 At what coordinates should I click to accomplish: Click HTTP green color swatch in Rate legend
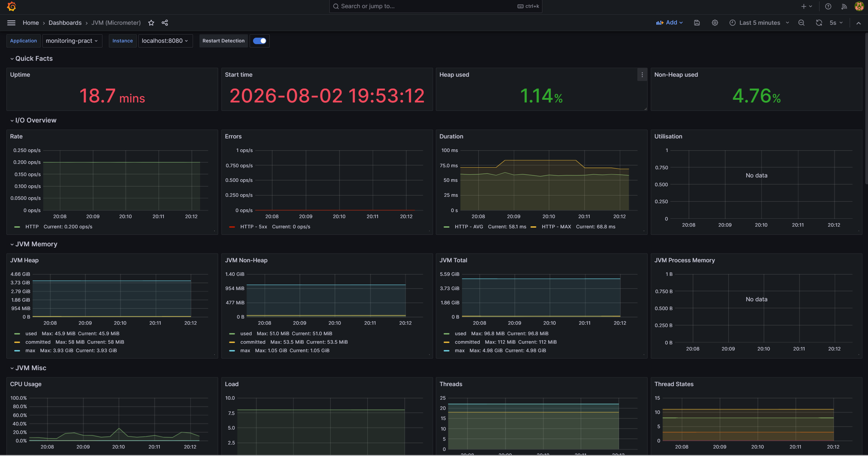(17, 227)
